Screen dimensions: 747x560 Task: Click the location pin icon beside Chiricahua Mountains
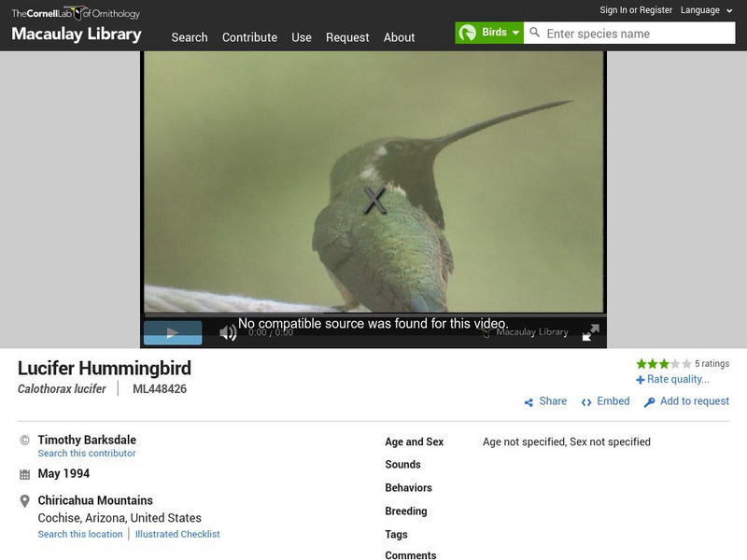tap(25, 500)
